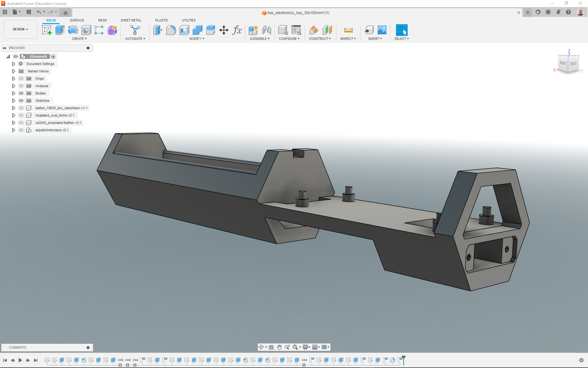Go to start of timeline

click(5, 360)
